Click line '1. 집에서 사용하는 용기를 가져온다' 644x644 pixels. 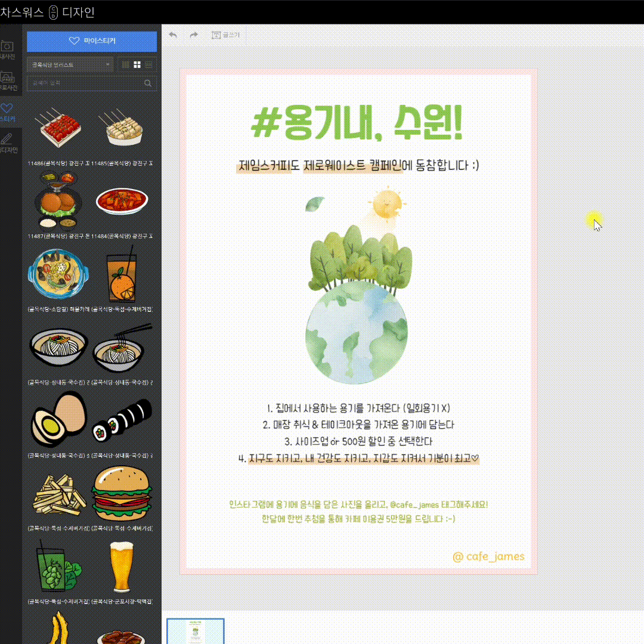click(x=358, y=408)
